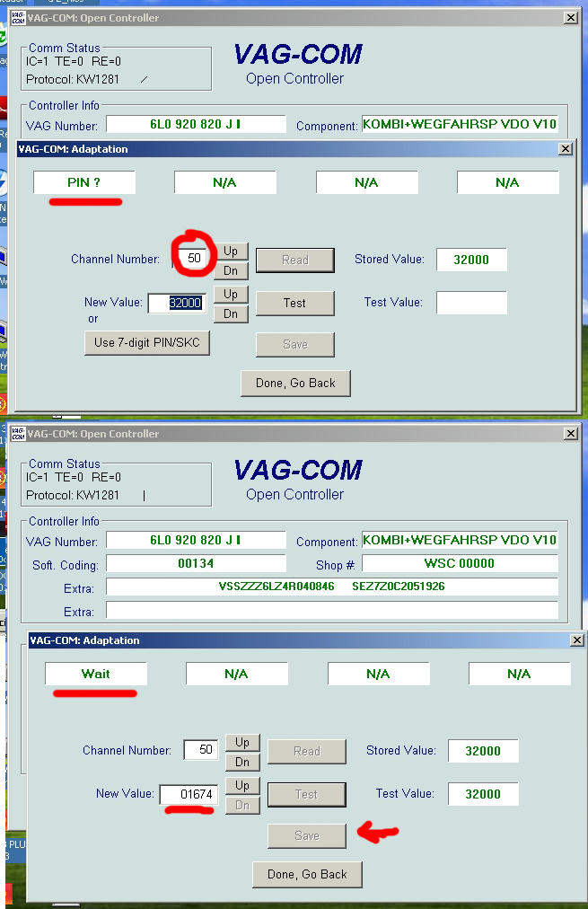Click Stored Value 32000 in upper dialog
The image size is (588, 909).
pos(471,260)
